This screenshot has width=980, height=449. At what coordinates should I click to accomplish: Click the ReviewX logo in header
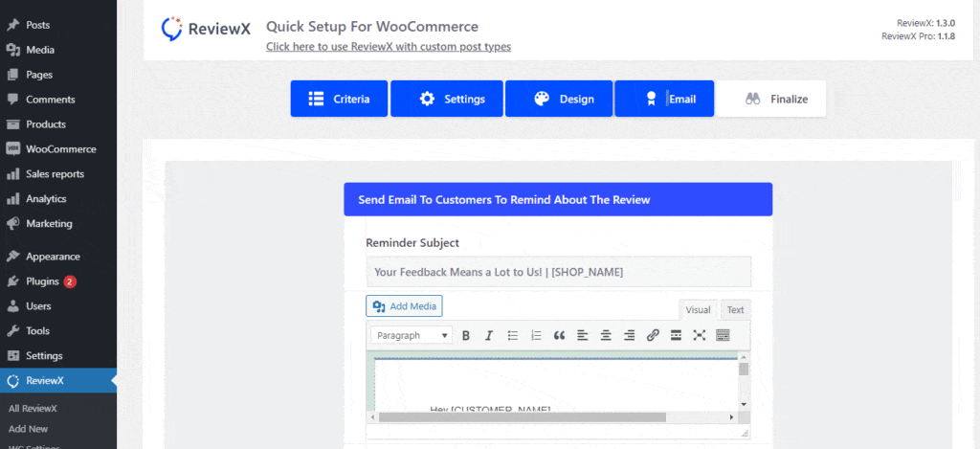pyautogui.click(x=206, y=28)
